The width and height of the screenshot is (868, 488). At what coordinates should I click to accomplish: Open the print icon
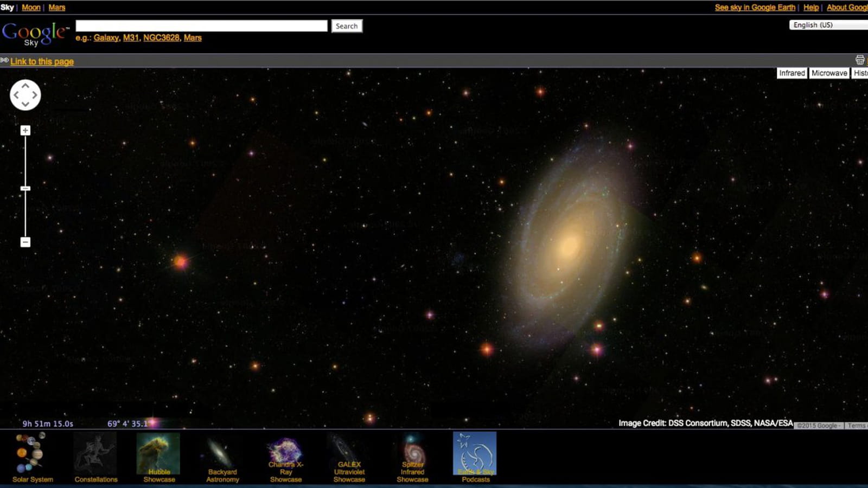pyautogui.click(x=860, y=60)
